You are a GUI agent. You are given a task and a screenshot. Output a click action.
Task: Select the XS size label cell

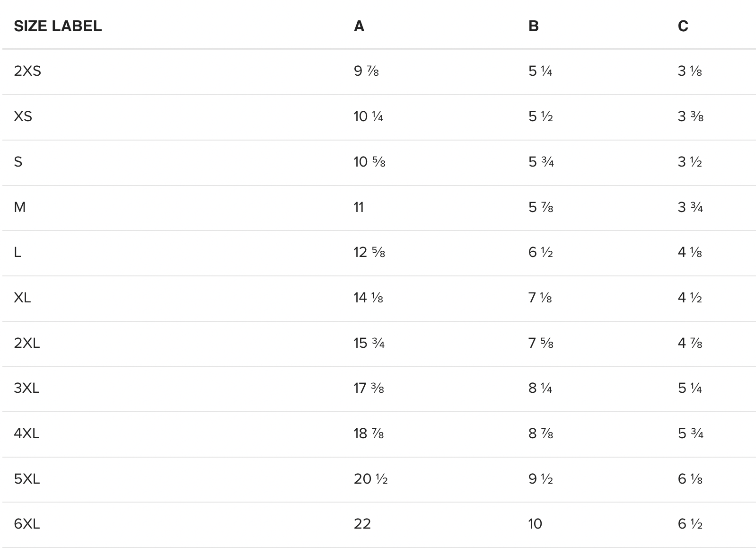click(23, 116)
